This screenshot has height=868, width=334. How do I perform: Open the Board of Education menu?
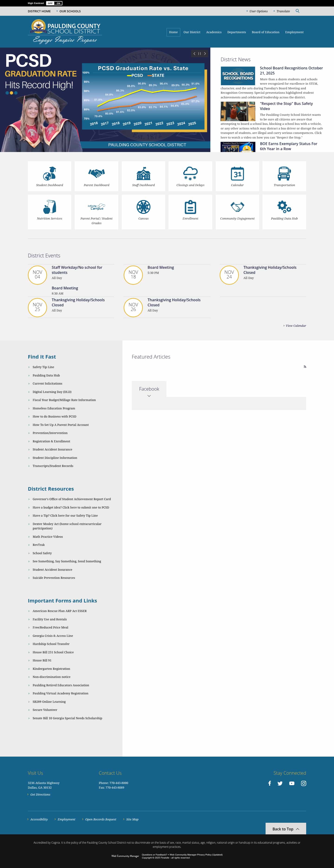pyautogui.click(x=265, y=32)
